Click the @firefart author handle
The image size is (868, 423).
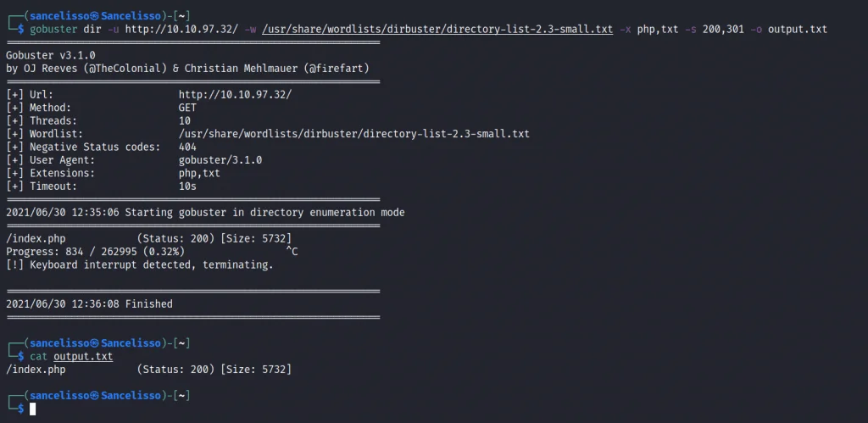tap(341, 68)
